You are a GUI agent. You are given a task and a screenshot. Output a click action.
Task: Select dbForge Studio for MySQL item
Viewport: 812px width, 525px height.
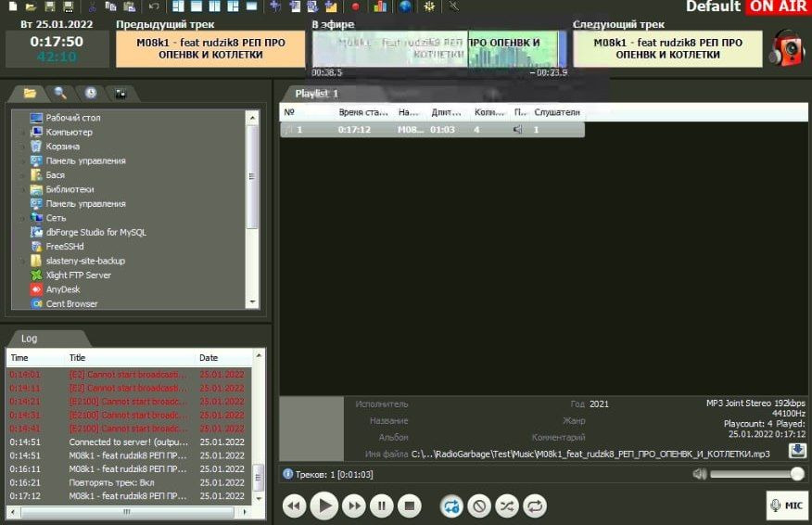tap(95, 232)
